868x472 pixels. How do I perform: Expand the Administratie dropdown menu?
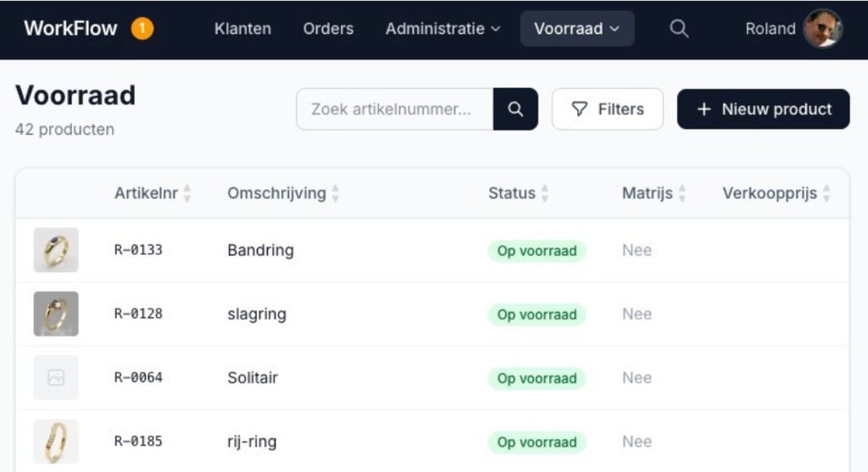point(442,29)
